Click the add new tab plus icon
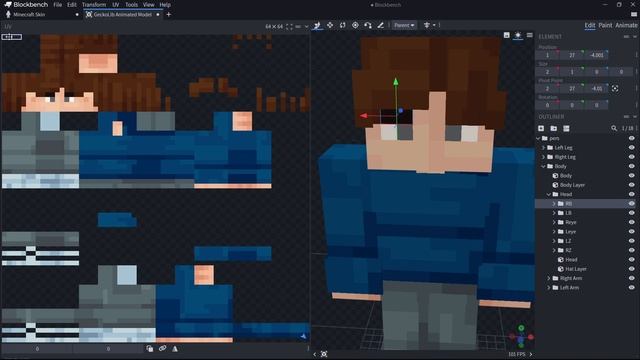This screenshot has height=360, width=640. (x=168, y=15)
